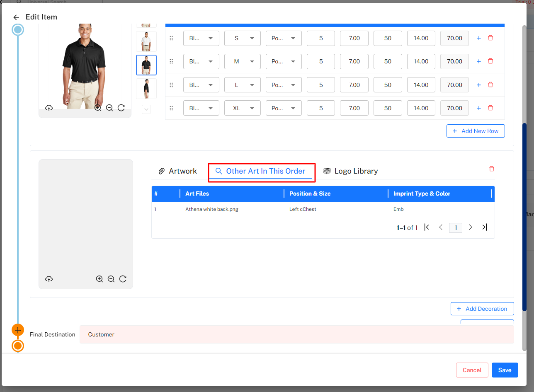Switch to the Artwork tab
The height and width of the screenshot is (392, 534).
click(177, 171)
